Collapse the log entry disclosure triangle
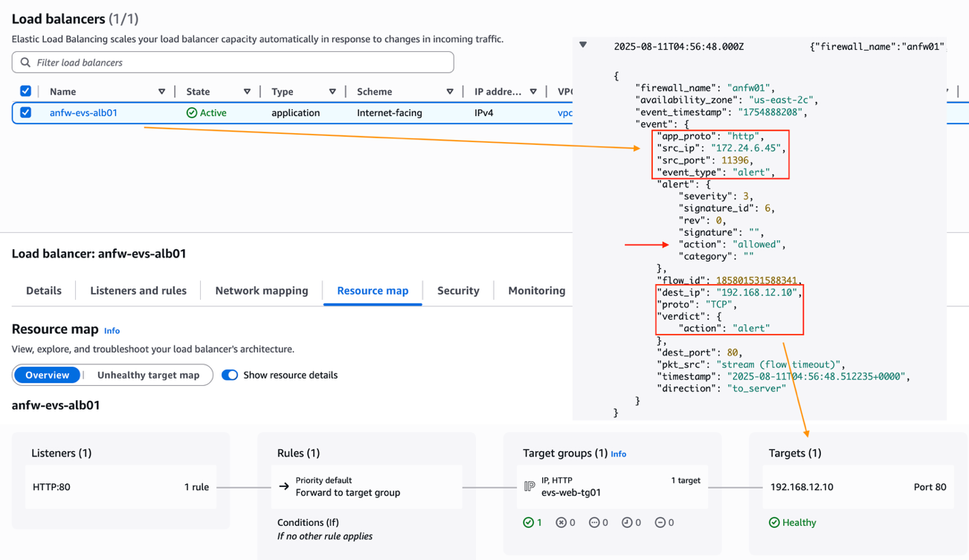969x560 pixels. 583,45
